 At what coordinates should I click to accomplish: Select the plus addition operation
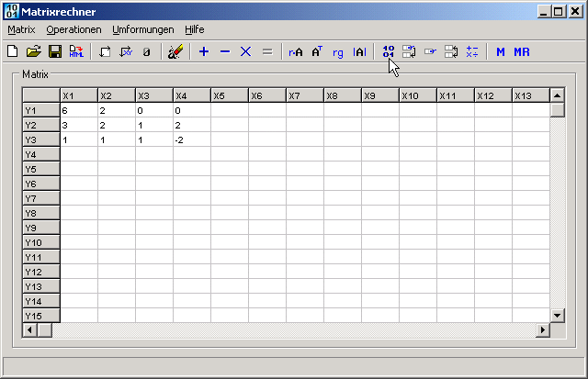[204, 51]
